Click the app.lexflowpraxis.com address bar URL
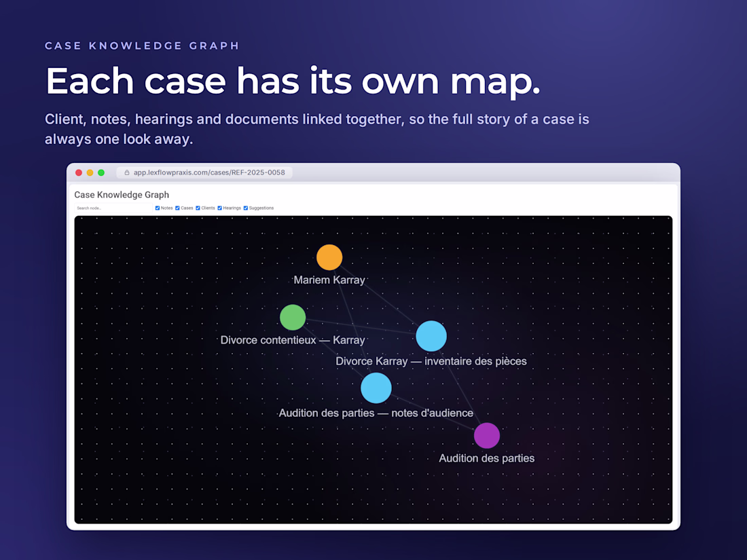Image resolution: width=747 pixels, height=560 pixels. (x=209, y=172)
